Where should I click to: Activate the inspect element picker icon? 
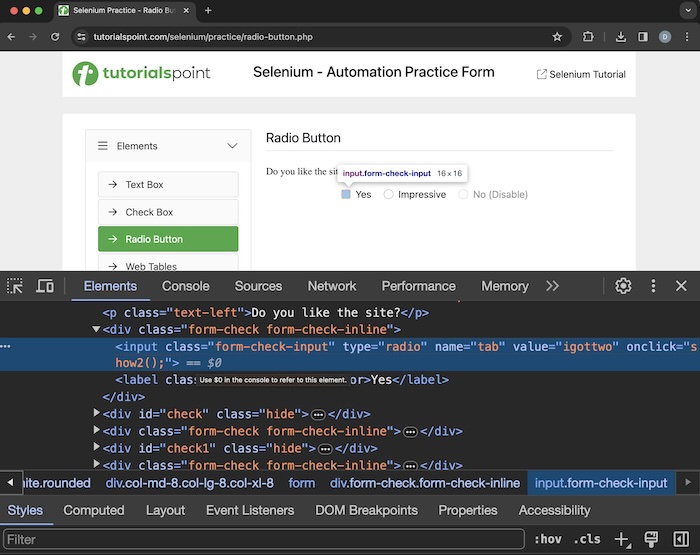pos(15,286)
